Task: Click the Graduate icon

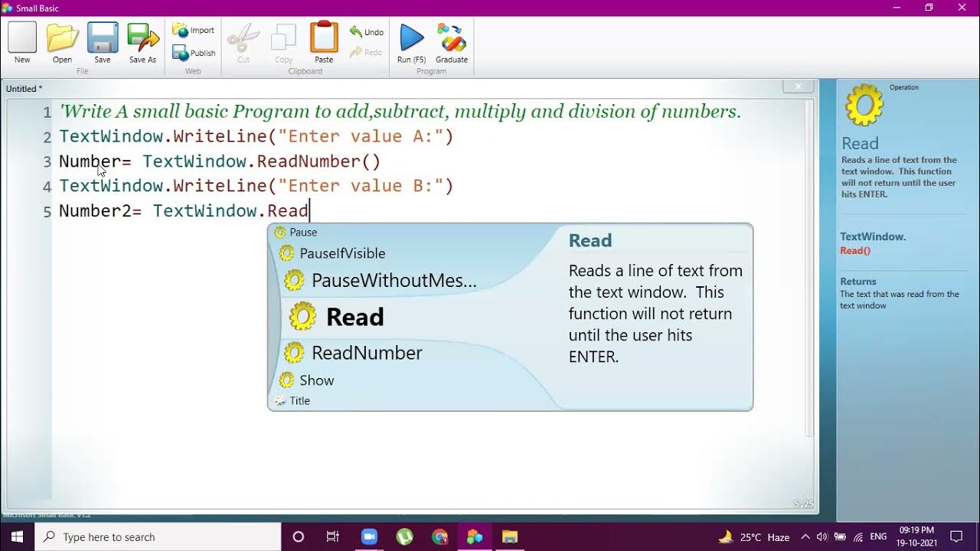Action: [x=452, y=43]
